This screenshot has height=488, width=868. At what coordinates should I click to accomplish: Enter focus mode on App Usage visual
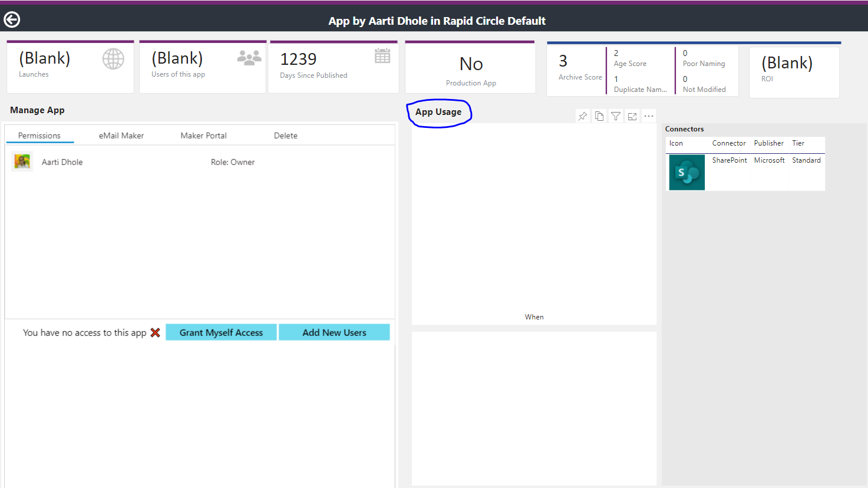click(632, 116)
